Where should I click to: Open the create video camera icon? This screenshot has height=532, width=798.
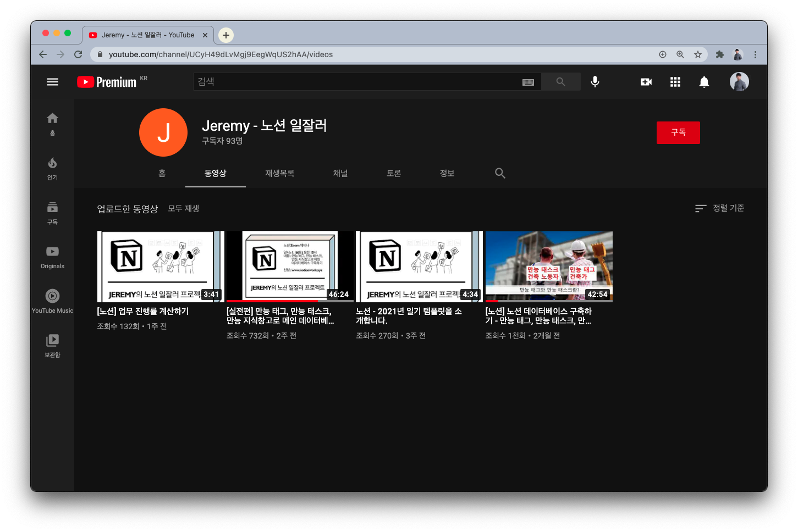[x=646, y=82]
